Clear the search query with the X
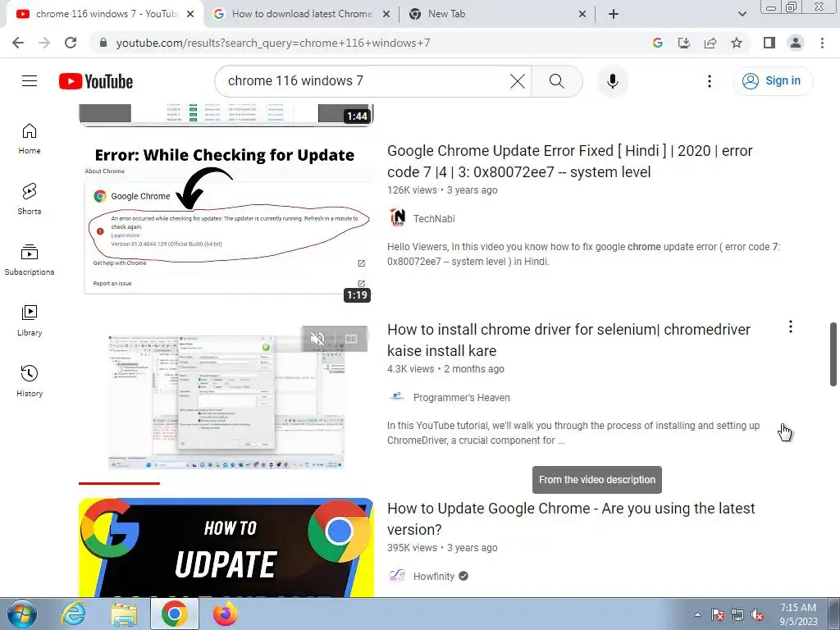Screen dimensions: 840x630 click(x=518, y=81)
